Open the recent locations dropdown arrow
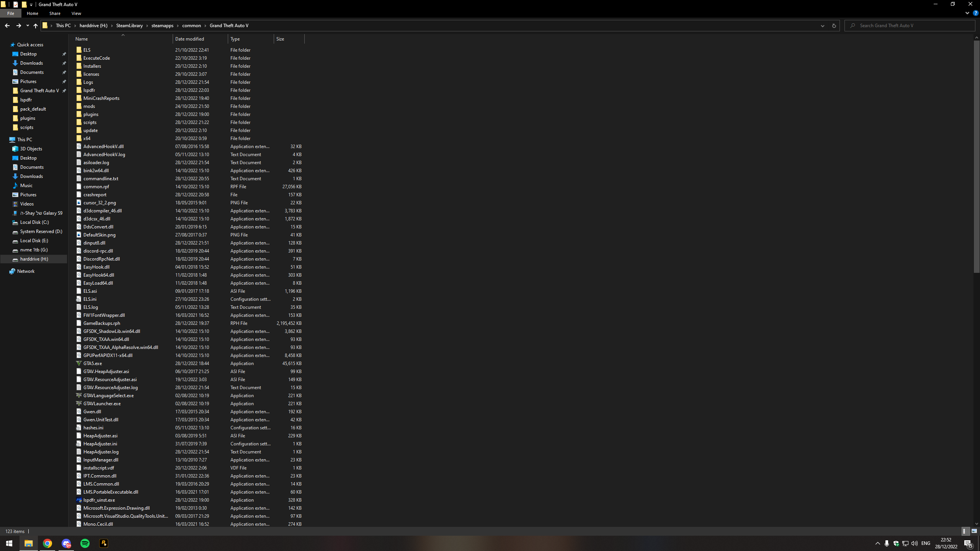Viewport: 980px width, 551px height. pos(28,26)
